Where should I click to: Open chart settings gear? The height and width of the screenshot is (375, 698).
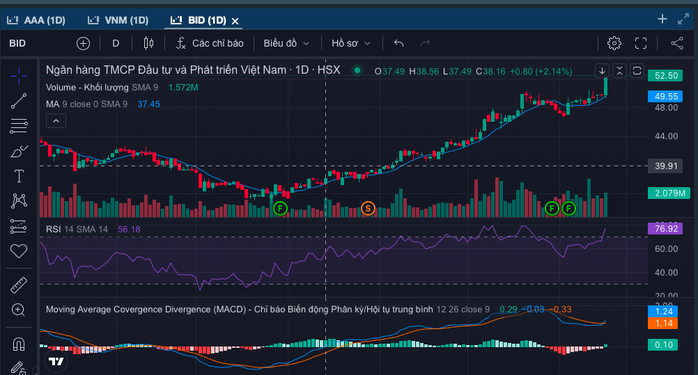click(x=614, y=43)
